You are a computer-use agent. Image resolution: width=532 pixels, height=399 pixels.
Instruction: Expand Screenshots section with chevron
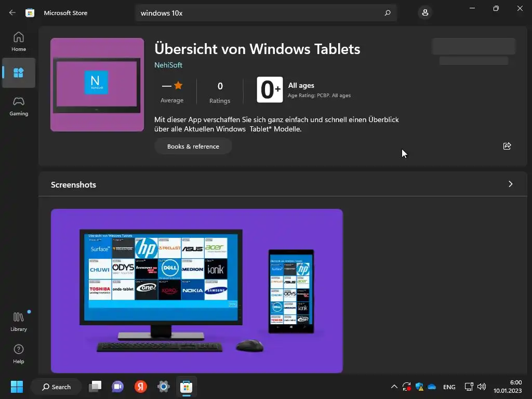tap(511, 184)
